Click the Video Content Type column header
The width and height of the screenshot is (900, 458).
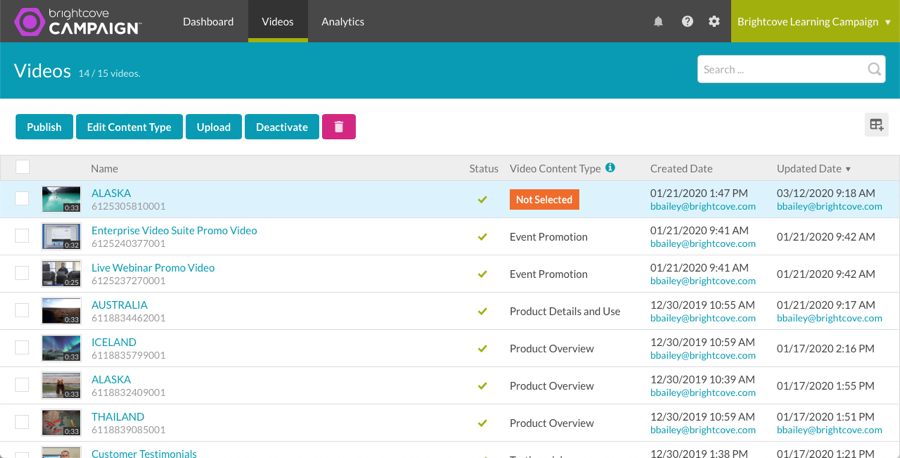555,169
